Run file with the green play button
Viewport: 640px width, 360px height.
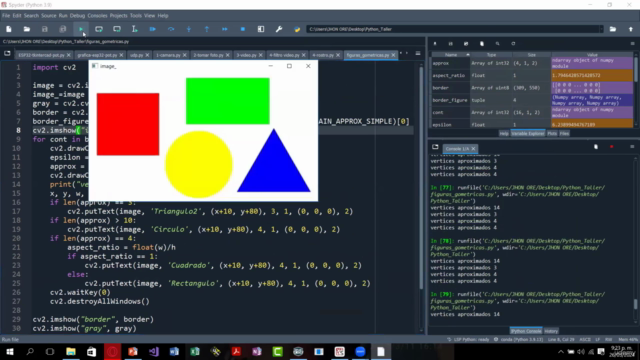tap(81, 29)
